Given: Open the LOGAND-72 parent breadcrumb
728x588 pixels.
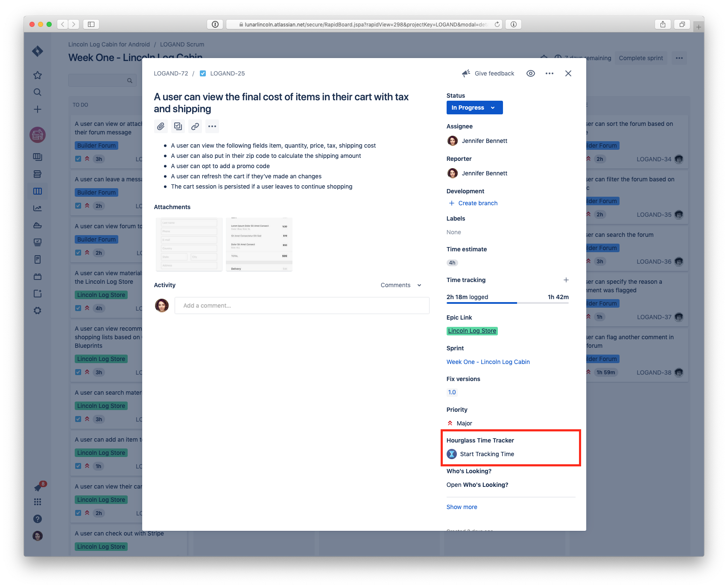Looking at the screenshot, I should pos(171,73).
